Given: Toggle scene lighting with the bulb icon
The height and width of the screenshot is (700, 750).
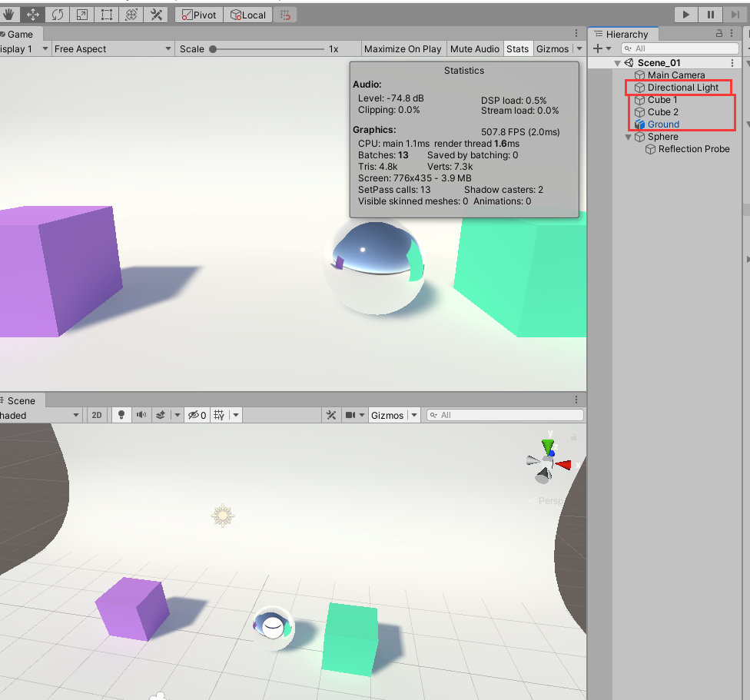Looking at the screenshot, I should pos(121,415).
